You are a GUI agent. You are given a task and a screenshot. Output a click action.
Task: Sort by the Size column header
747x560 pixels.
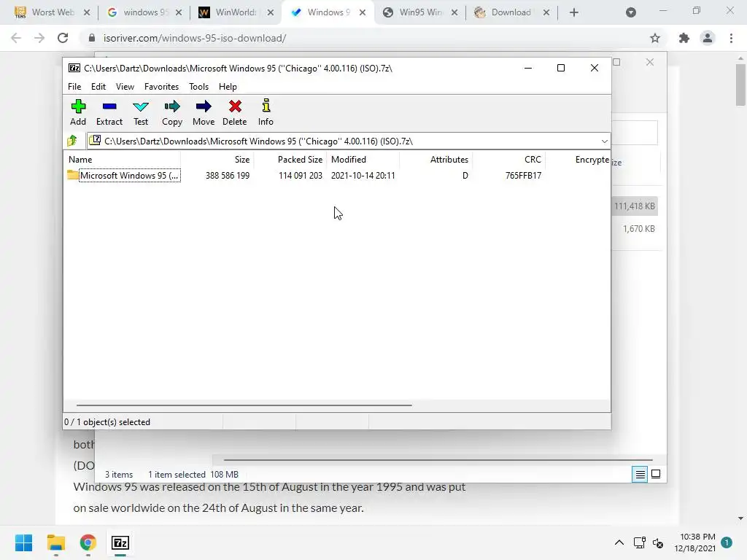[217, 160]
